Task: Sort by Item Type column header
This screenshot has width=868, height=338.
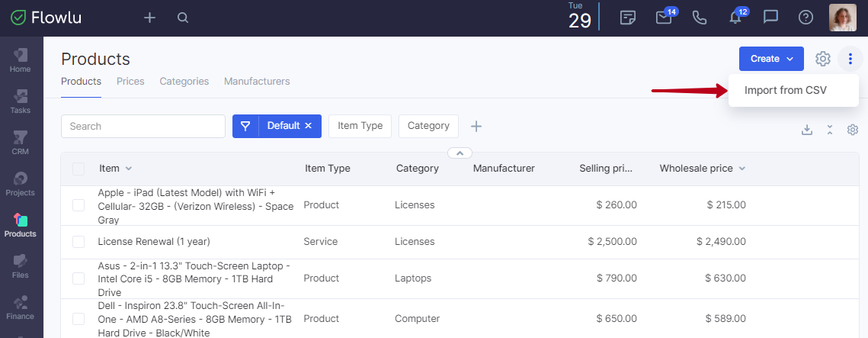Action: [328, 169]
